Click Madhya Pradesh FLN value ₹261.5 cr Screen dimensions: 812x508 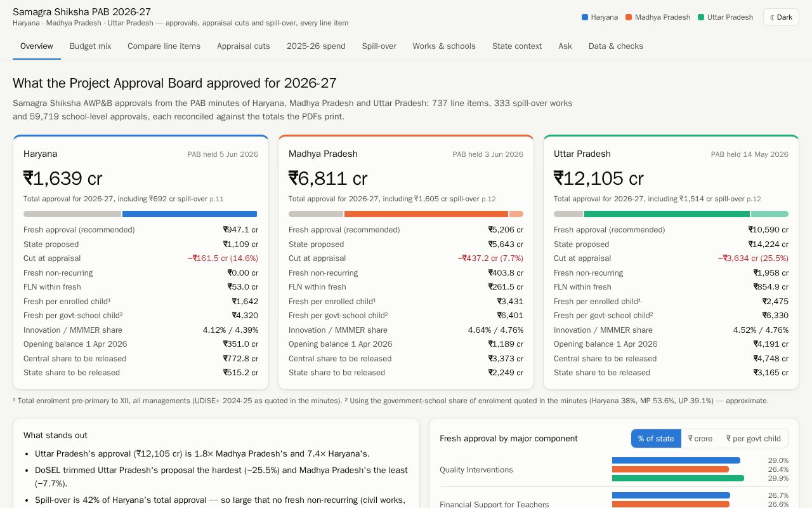[x=506, y=287]
